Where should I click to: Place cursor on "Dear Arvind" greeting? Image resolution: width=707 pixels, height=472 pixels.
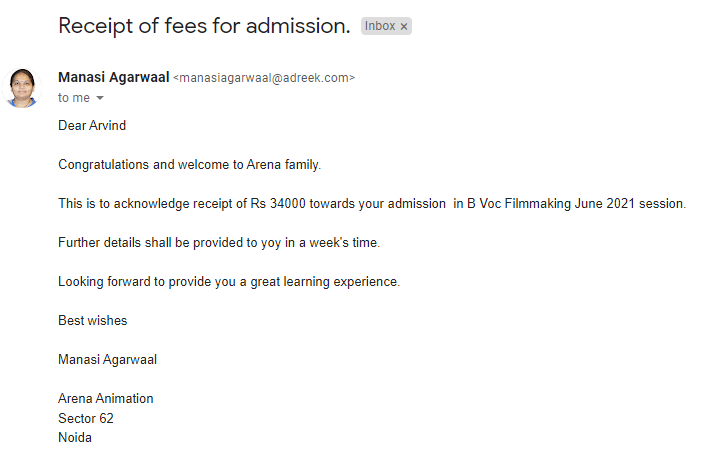[x=92, y=125]
